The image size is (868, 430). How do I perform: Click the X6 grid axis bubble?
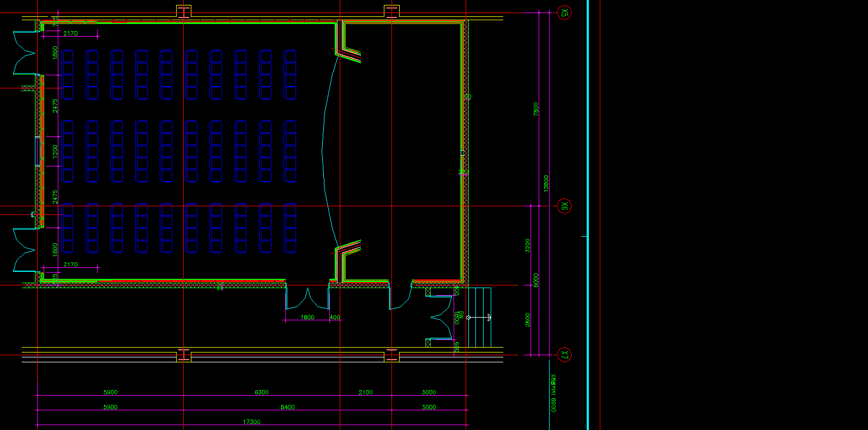pyautogui.click(x=564, y=206)
